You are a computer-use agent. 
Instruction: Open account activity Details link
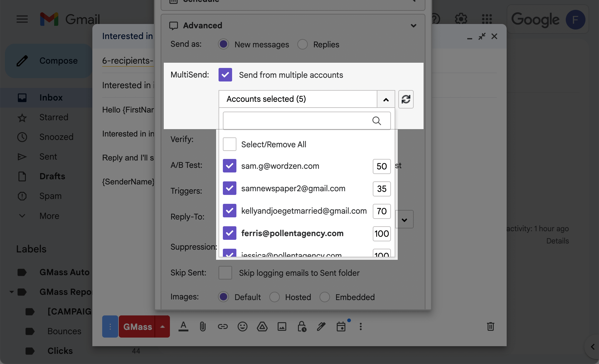tap(557, 241)
